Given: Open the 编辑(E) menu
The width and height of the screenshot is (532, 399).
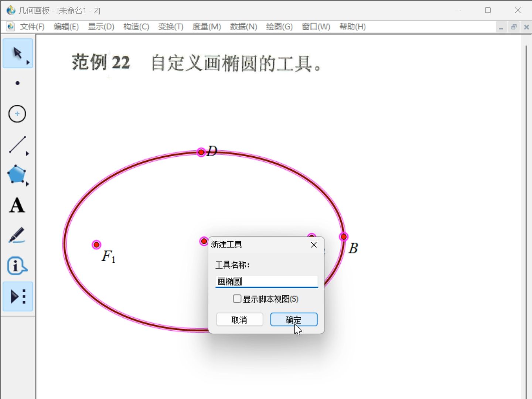Looking at the screenshot, I should pos(66,27).
